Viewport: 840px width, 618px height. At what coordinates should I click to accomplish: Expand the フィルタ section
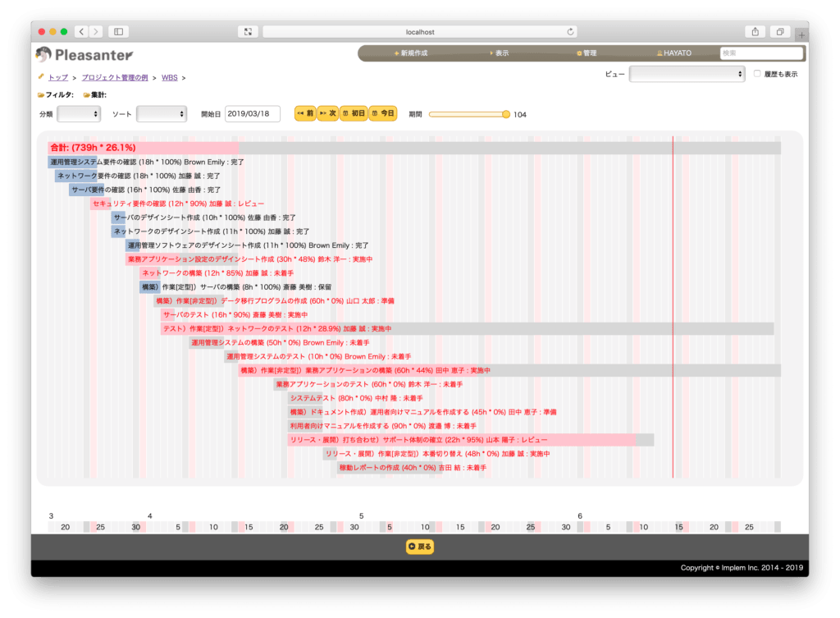(x=56, y=95)
